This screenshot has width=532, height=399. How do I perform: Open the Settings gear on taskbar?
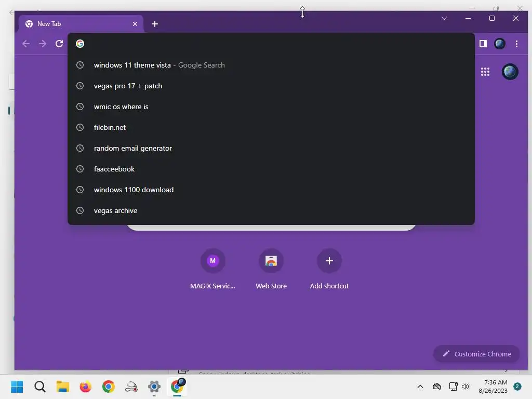154,387
